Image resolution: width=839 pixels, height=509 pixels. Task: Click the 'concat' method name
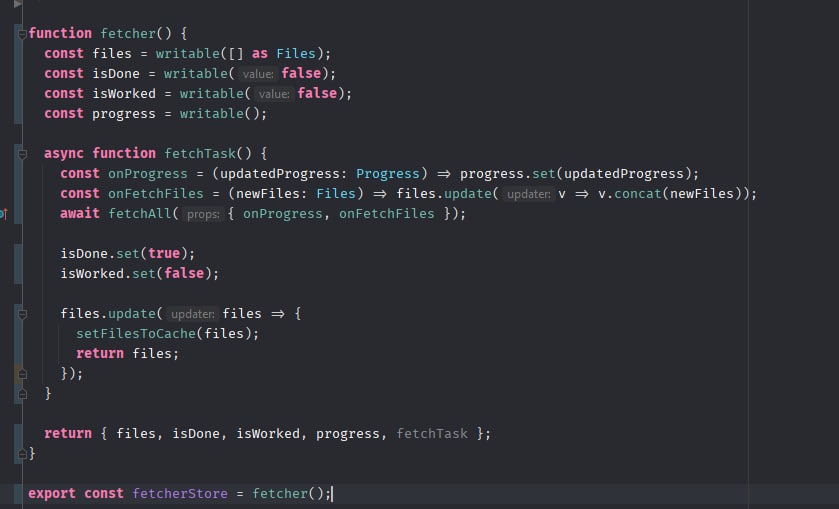coord(638,194)
